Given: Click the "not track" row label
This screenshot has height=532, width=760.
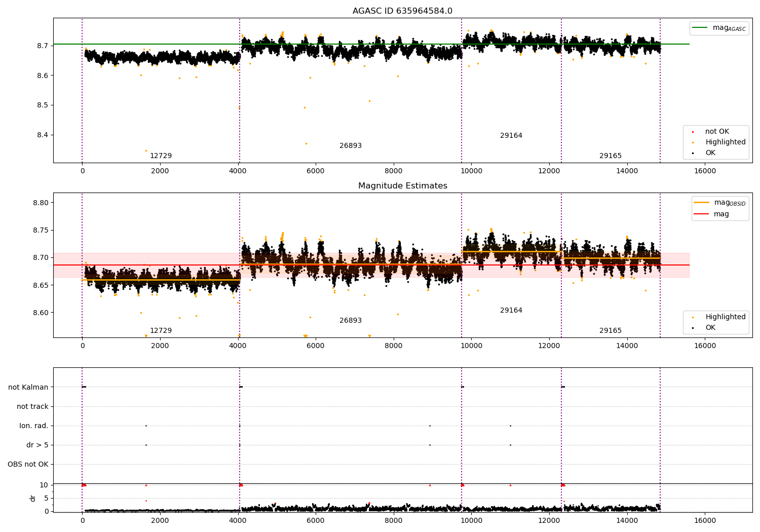Looking at the screenshot, I should pyautogui.click(x=32, y=407).
